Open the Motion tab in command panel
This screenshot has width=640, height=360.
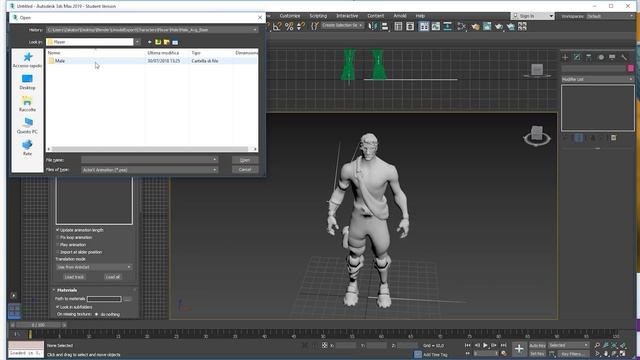tap(601, 57)
